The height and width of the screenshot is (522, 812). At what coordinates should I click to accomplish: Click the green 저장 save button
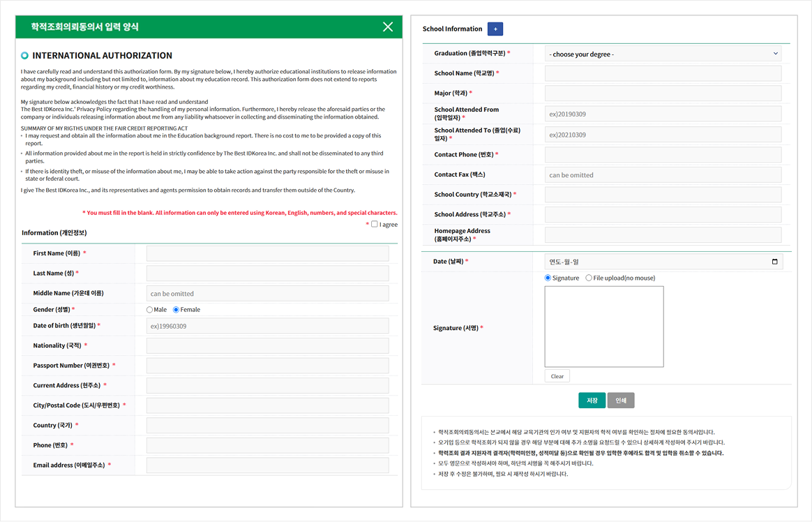click(x=592, y=401)
